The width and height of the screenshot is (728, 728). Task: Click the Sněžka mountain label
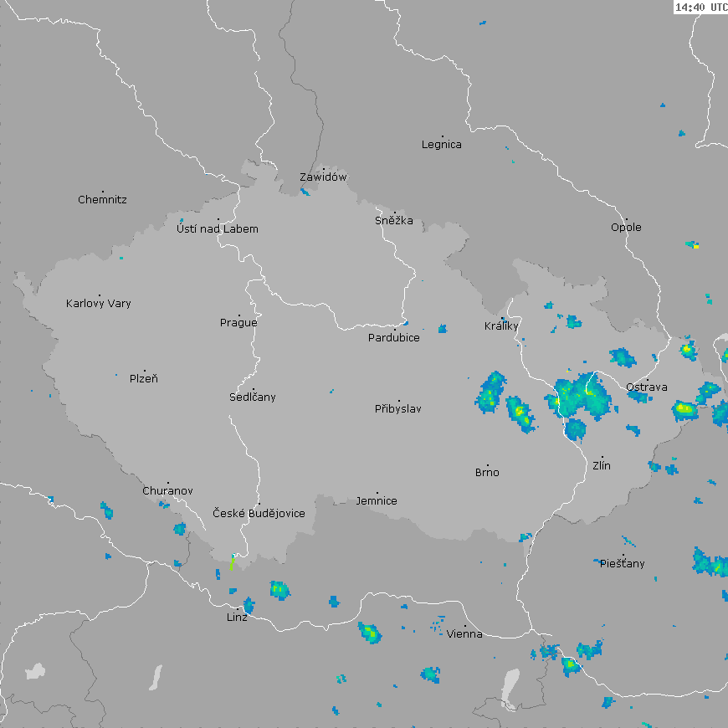[394, 221]
